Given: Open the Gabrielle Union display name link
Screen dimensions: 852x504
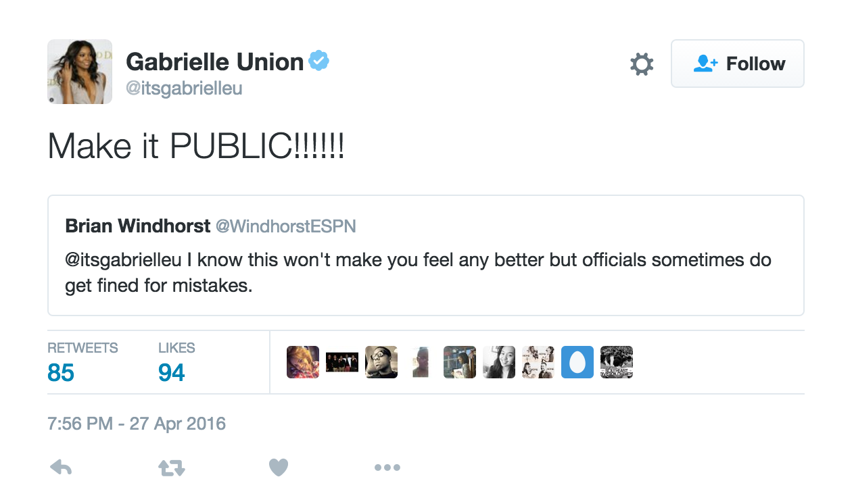Looking at the screenshot, I should click(x=214, y=62).
